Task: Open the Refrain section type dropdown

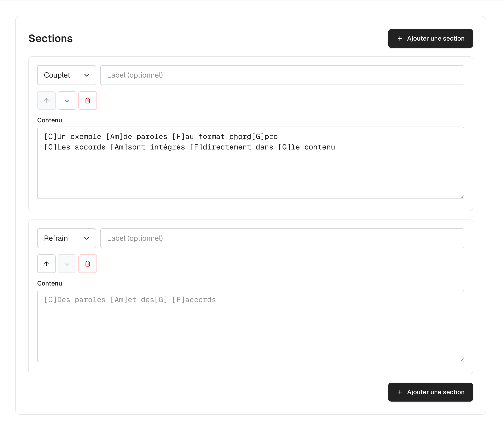Action: point(66,238)
